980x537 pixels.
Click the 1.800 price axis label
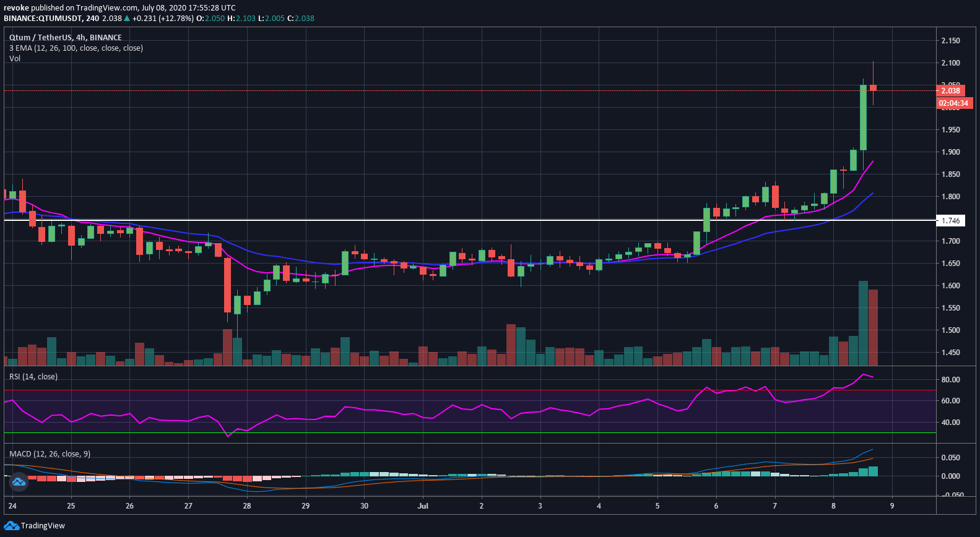click(950, 197)
